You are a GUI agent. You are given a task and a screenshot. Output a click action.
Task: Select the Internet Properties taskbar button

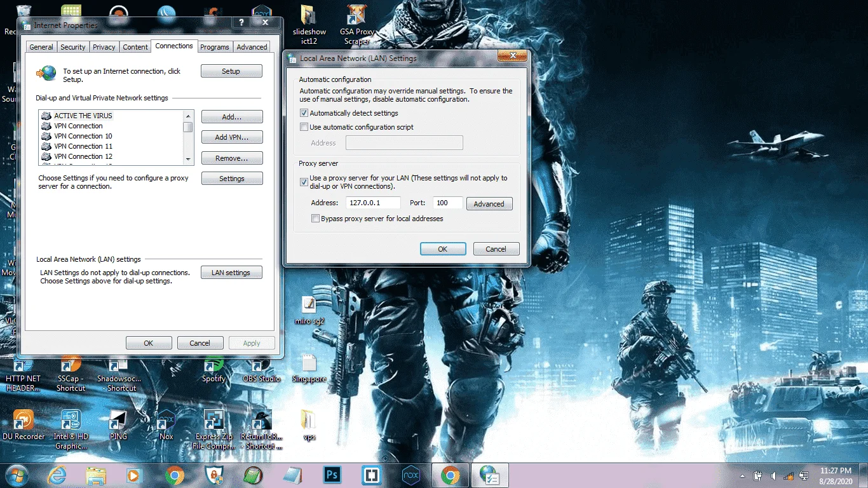pos(490,475)
